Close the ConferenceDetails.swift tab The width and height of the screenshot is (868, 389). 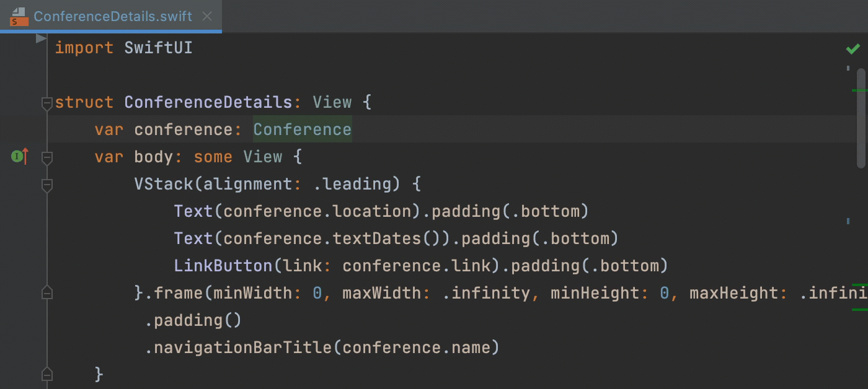click(x=207, y=16)
